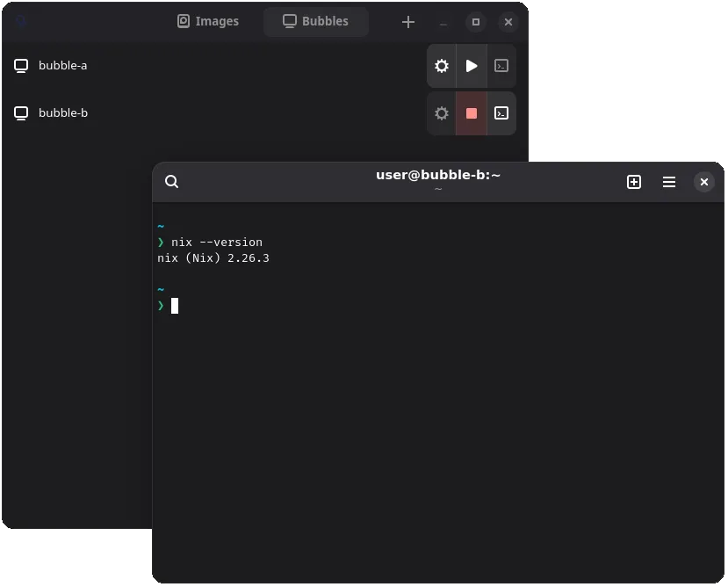Add a new bubble with plus icon
Viewport: 728px width, 587px height.
407,22
